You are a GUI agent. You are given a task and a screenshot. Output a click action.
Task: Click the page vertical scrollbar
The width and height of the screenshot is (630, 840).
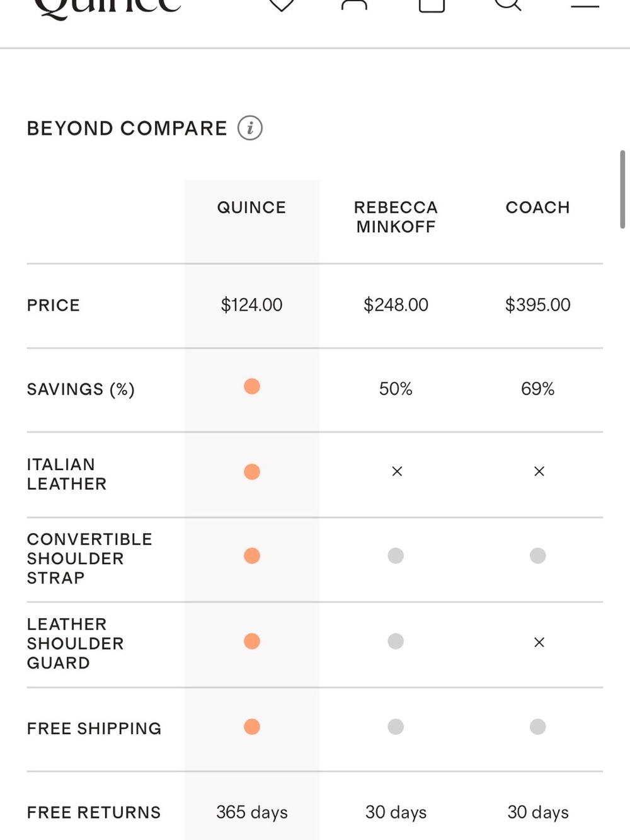pyautogui.click(x=622, y=189)
